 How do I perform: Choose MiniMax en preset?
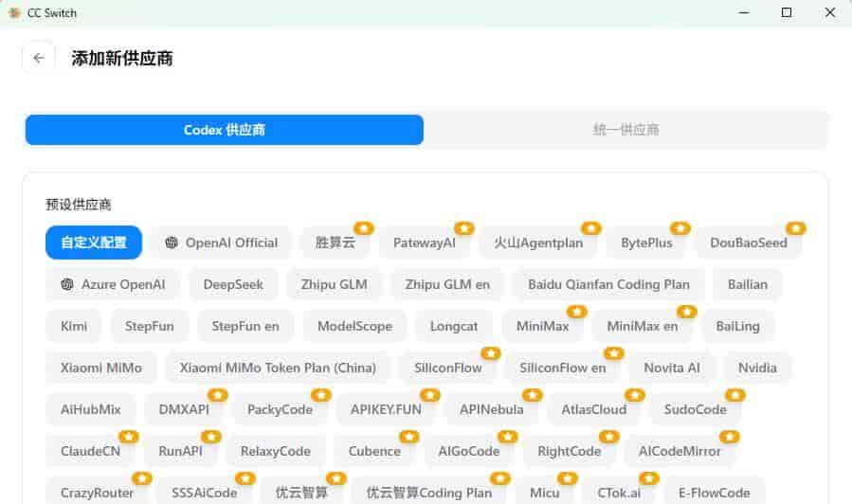(643, 326)
